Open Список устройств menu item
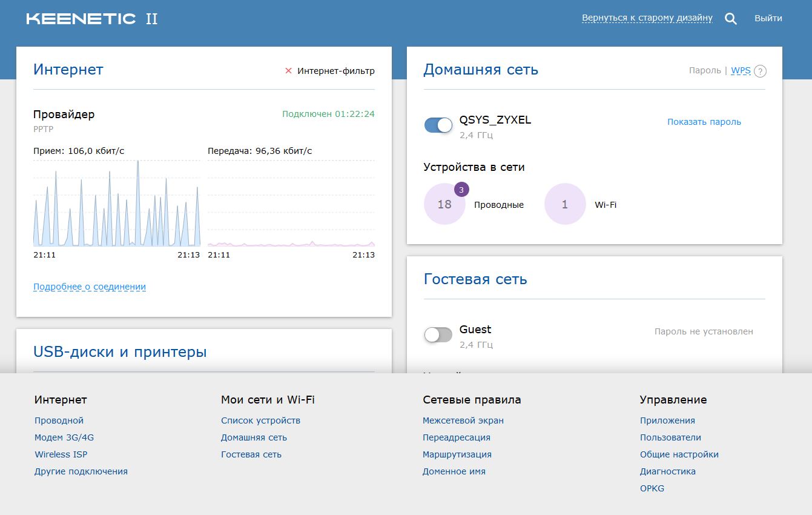The image size is (812, 515). pos(260,420)
